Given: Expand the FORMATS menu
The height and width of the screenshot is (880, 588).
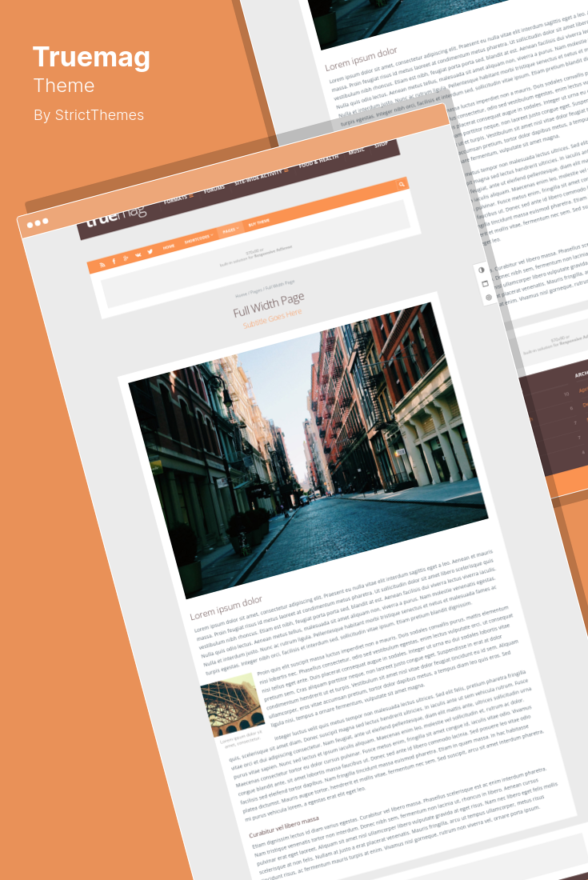Looking at the screenshot, I should (x=178, y=198).
